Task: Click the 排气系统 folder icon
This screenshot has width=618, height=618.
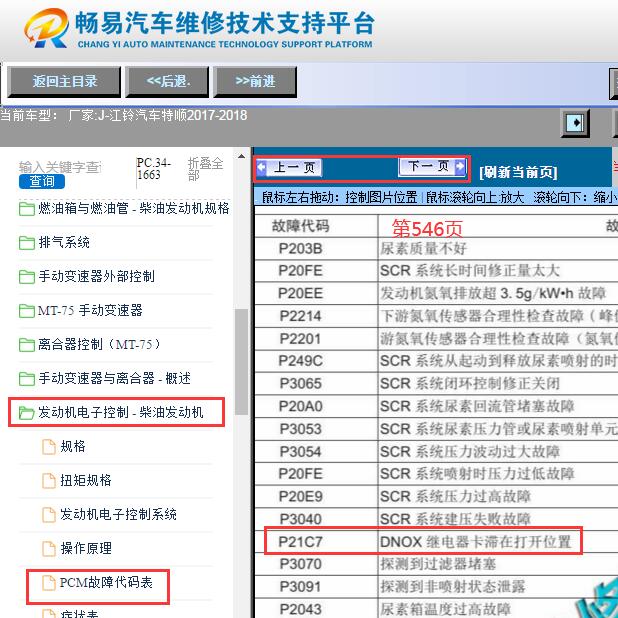Action: tap(26, 243)
